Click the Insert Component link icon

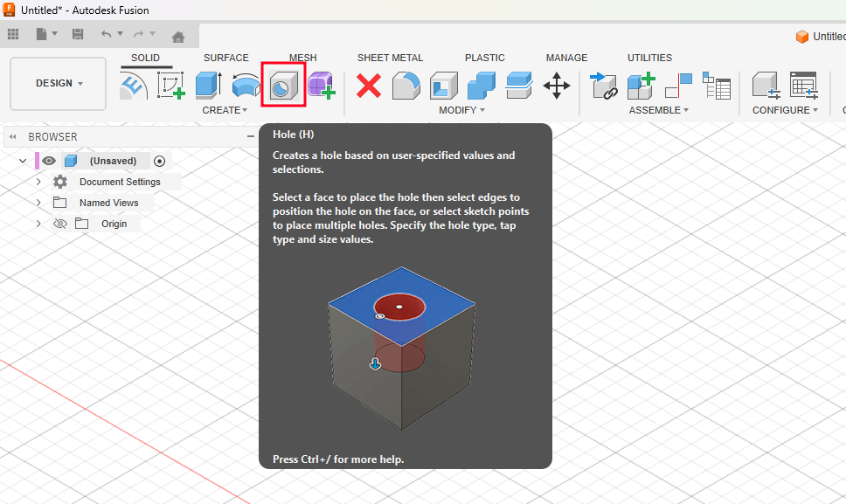coord(604,86)
